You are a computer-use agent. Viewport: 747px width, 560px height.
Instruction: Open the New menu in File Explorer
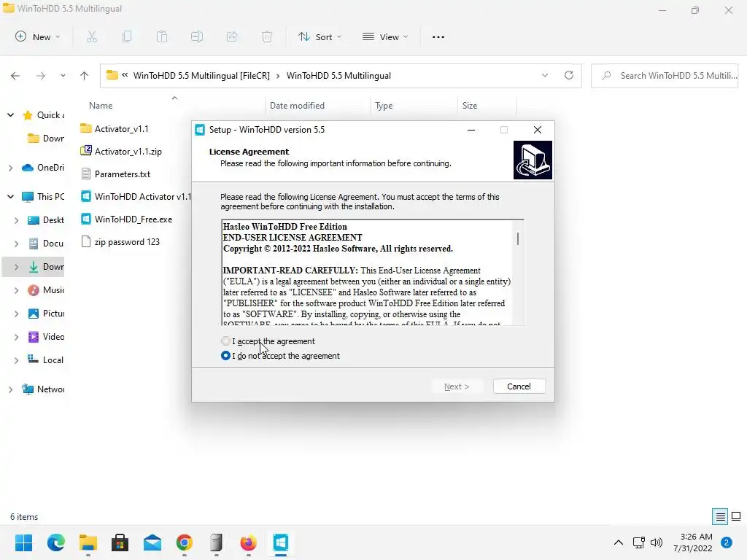[x=38, y=36]
